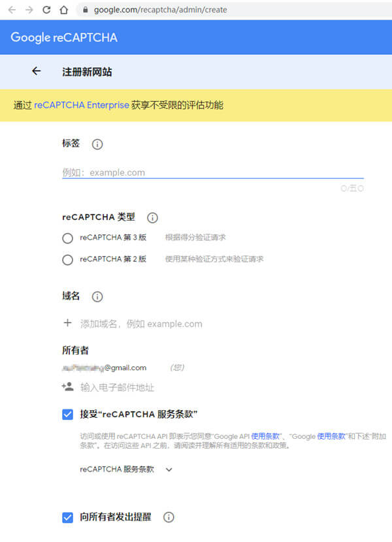The width and height of the screenshot is (392, 542).
Task: Click the browser back arrow
Action: click(12, 10)
